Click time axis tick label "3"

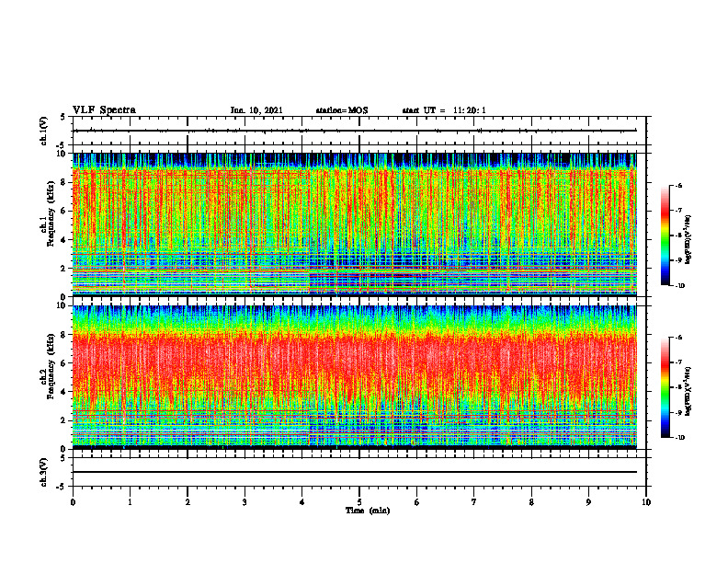point(245,502)
